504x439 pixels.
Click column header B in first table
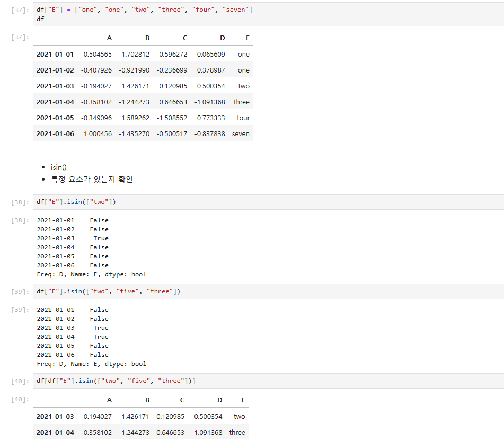point(147,38)
